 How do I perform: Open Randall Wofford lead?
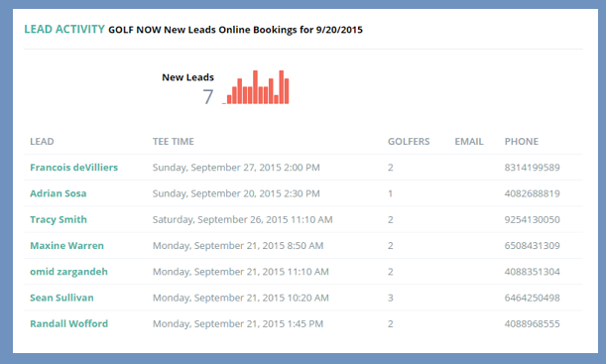[x=69, y=323]
